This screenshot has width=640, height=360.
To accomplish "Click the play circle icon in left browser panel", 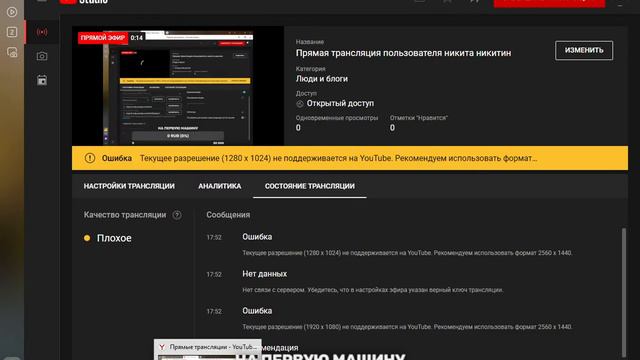I will pos(12,12).
